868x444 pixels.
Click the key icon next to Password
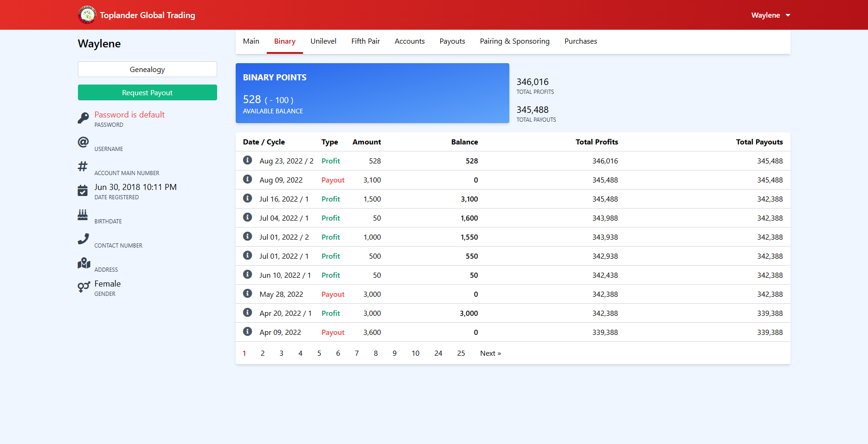coord(83,117)
